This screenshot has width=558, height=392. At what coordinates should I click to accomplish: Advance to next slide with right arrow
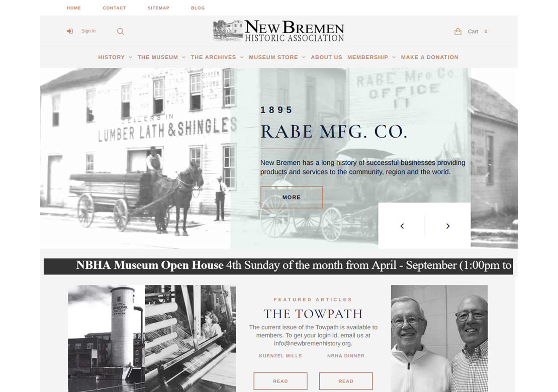coord(448,226)
